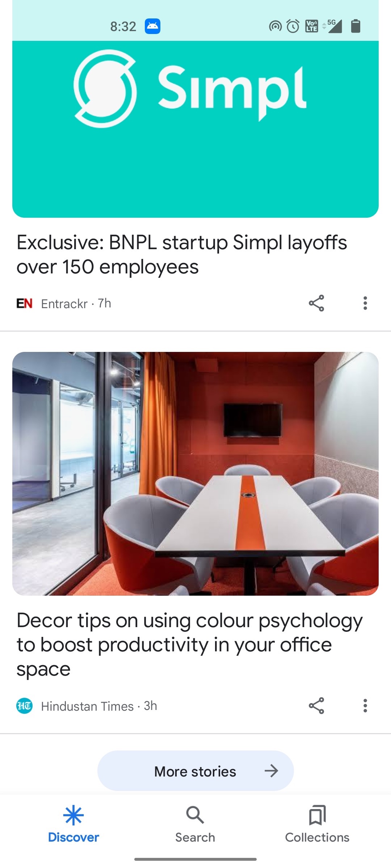Tap the Entrackr source name
The image size is (391, 868).
click(x=64, y=304)
